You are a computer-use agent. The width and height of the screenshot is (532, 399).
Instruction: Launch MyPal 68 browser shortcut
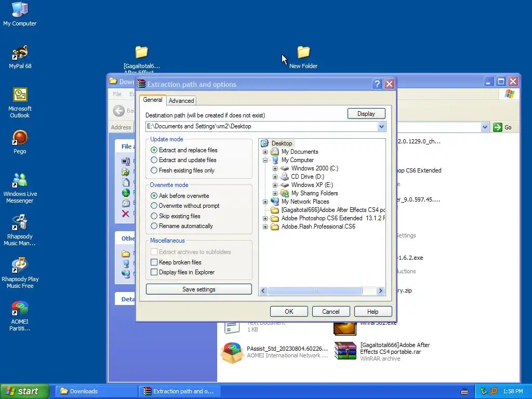(x=20, y=57)
